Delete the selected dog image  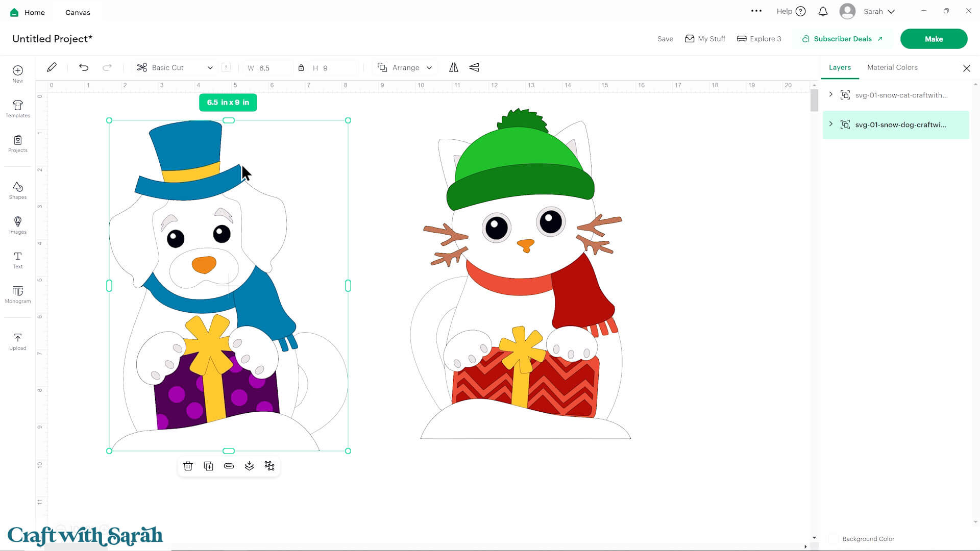[x=188, y=466]
